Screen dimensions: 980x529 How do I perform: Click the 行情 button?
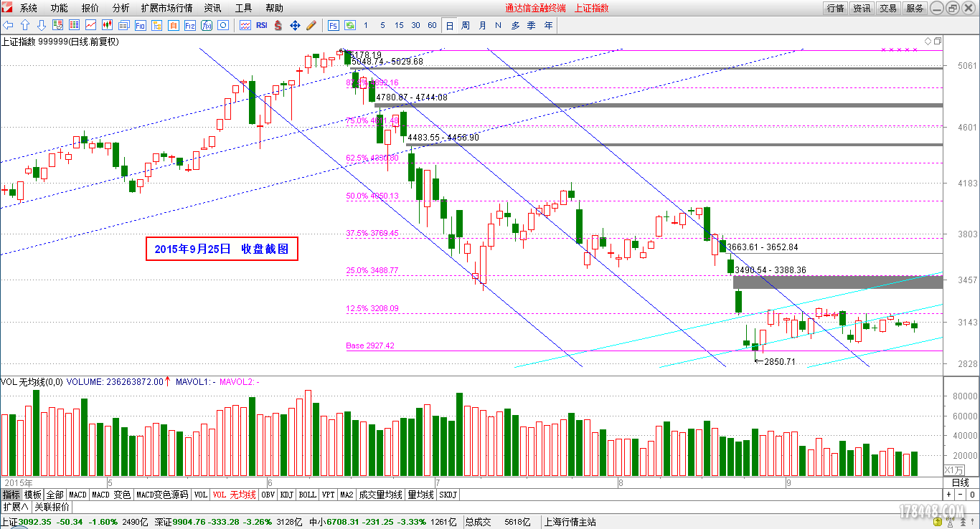point(835,8)
